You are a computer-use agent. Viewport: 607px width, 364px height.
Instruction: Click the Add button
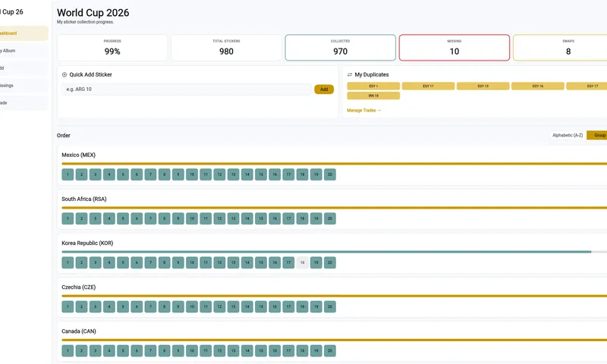(x=324, y=89)
